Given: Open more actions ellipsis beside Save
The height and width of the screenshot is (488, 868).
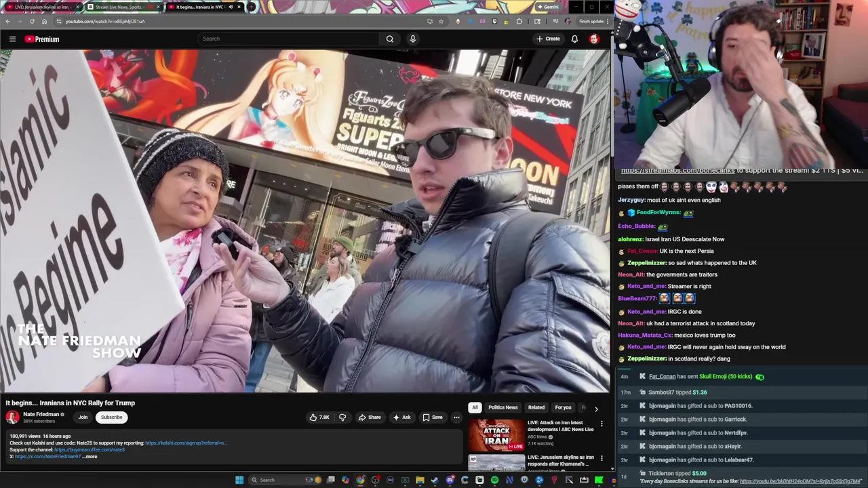Looking at the screenshot, I should [x=456, y=418].
